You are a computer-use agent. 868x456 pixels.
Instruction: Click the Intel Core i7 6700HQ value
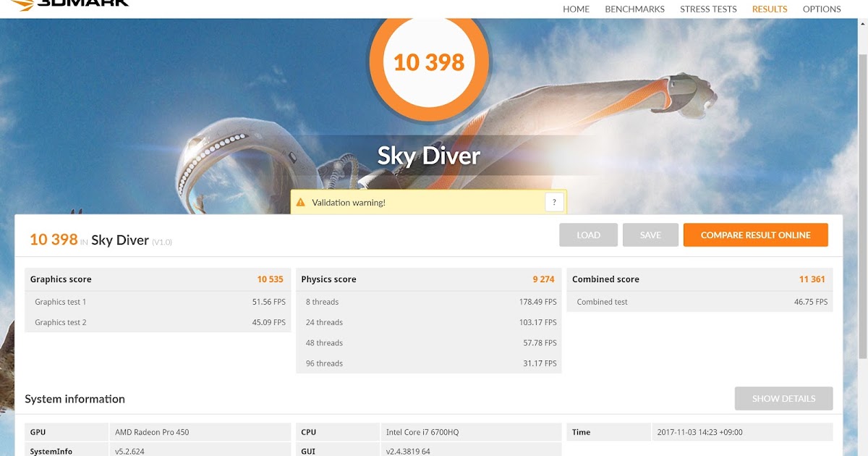point(422,432)
